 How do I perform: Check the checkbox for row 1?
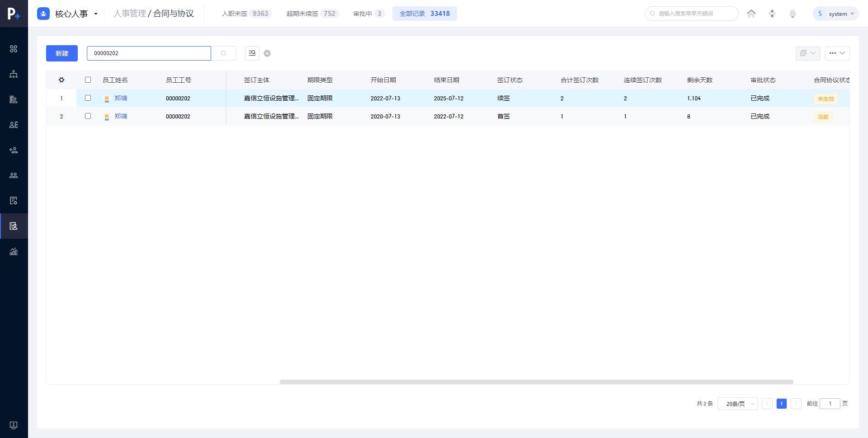[x=88, y=98]
